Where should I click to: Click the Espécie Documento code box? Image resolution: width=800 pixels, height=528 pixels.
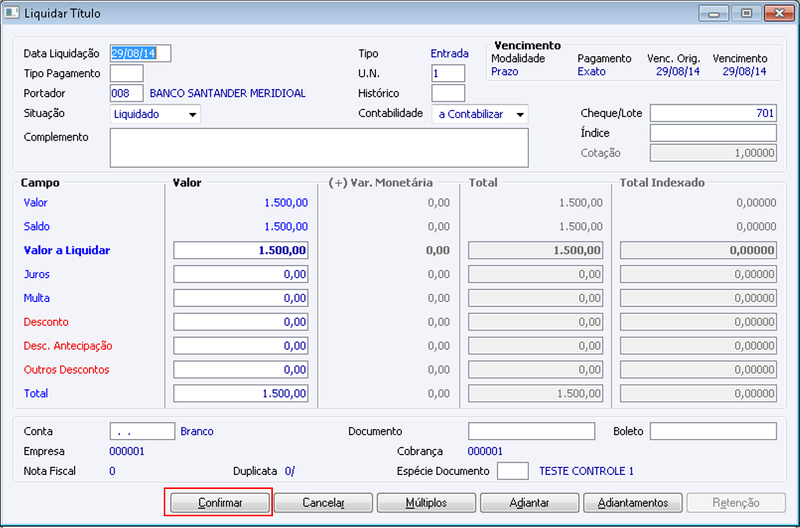point(513,471)
